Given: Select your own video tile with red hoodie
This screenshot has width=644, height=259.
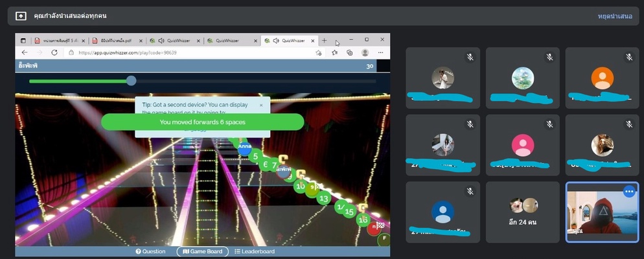Looking at the screenshot, I should [x=602, y=212].
